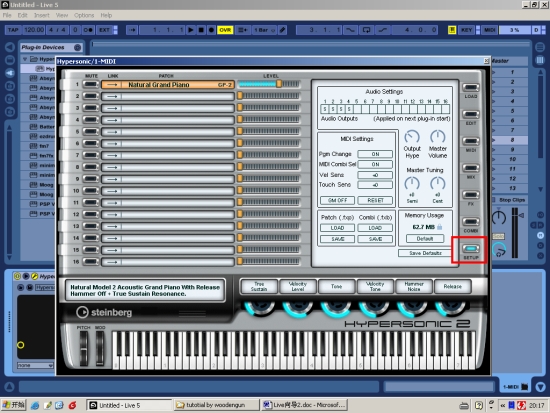Toggle the loop switch icon

coord(366,30)
